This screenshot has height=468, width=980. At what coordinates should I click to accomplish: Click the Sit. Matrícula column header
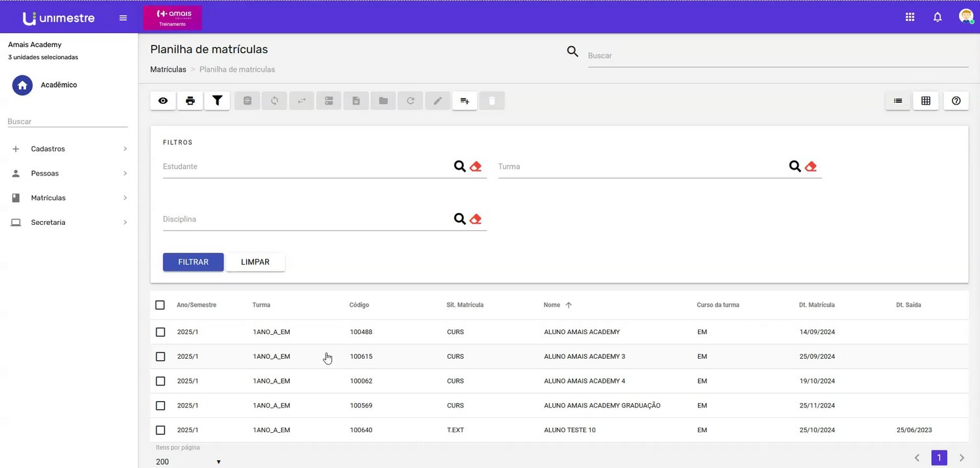465,305
